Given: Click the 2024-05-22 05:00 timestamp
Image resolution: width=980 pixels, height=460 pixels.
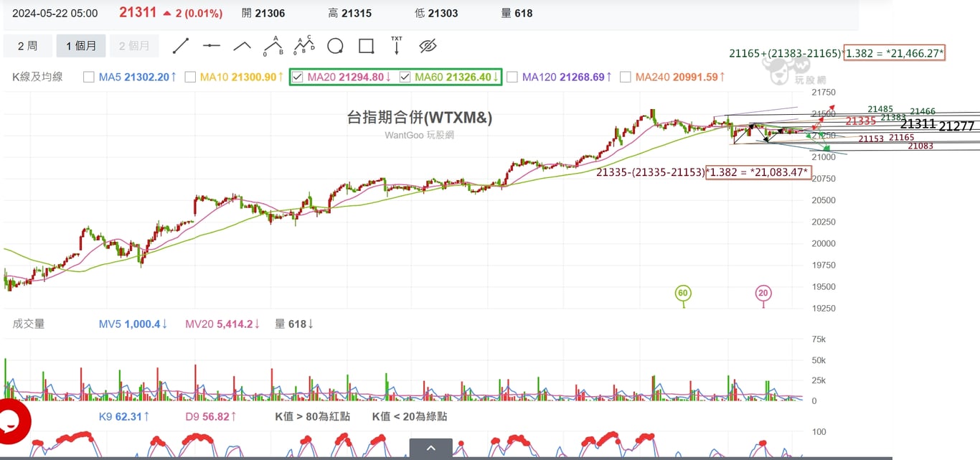Looking at the screenshot, I should click(55, 13).
